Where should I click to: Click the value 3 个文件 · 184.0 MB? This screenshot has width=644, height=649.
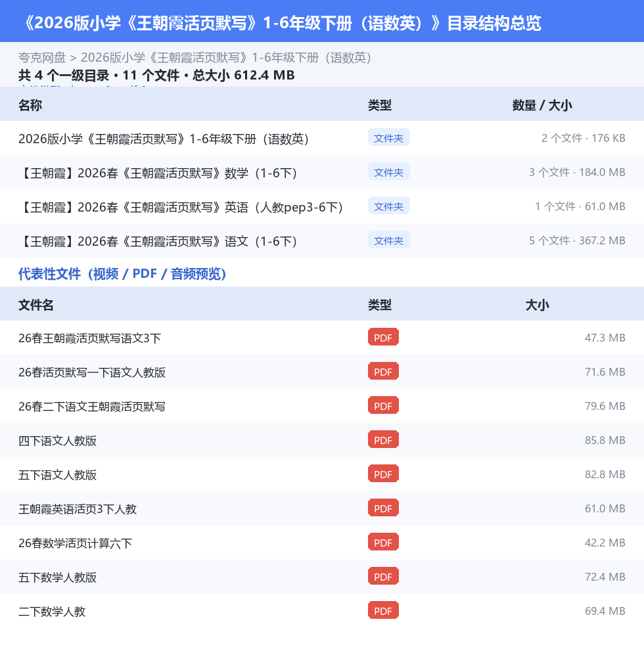[x=577, y=172]
